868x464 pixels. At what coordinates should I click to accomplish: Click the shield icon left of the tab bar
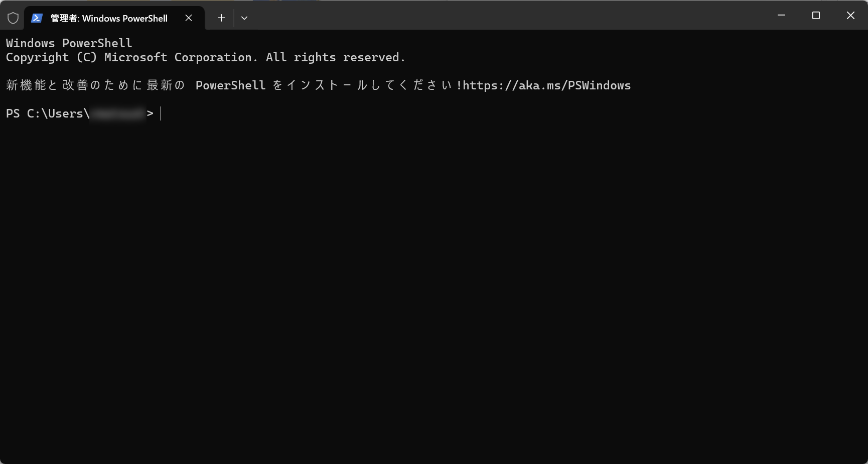(13, 18)
